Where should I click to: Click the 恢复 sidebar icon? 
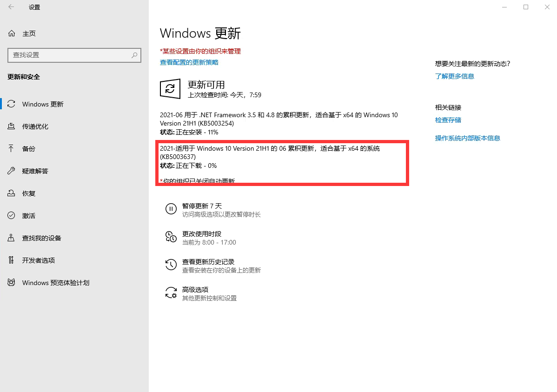[12, 193]
